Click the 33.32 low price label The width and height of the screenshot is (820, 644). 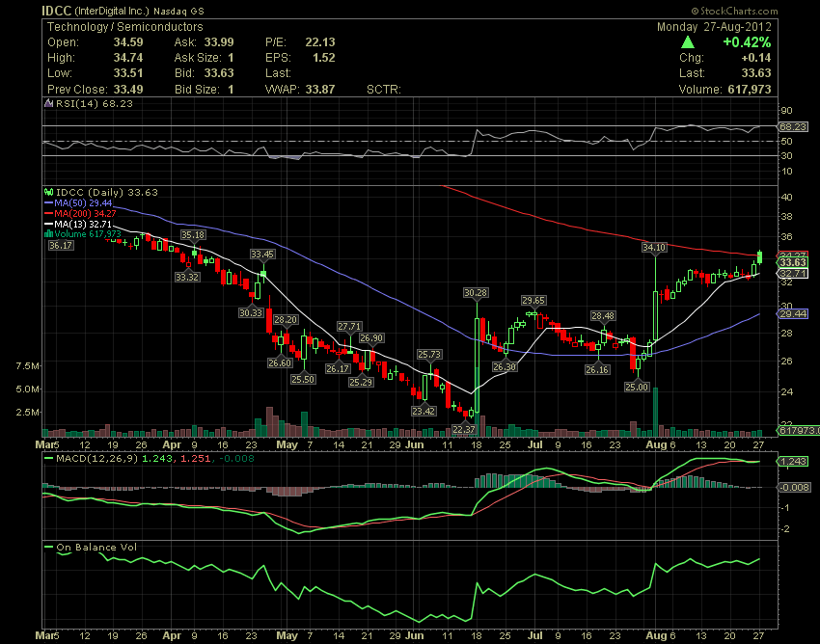coord(187,277)
